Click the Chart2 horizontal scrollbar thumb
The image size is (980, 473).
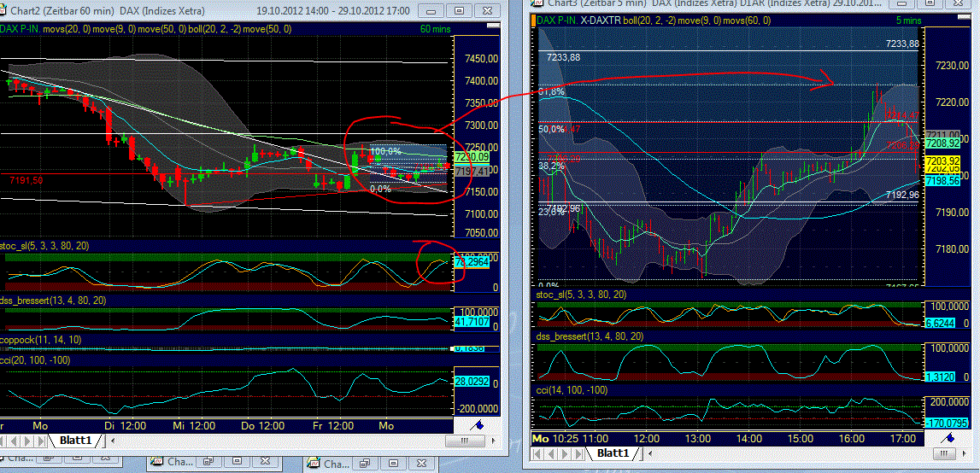click(x=465, y=441)
